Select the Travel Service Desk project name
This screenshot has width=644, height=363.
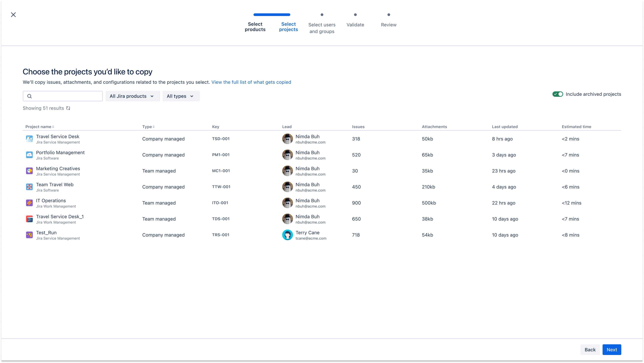[57, 137]
